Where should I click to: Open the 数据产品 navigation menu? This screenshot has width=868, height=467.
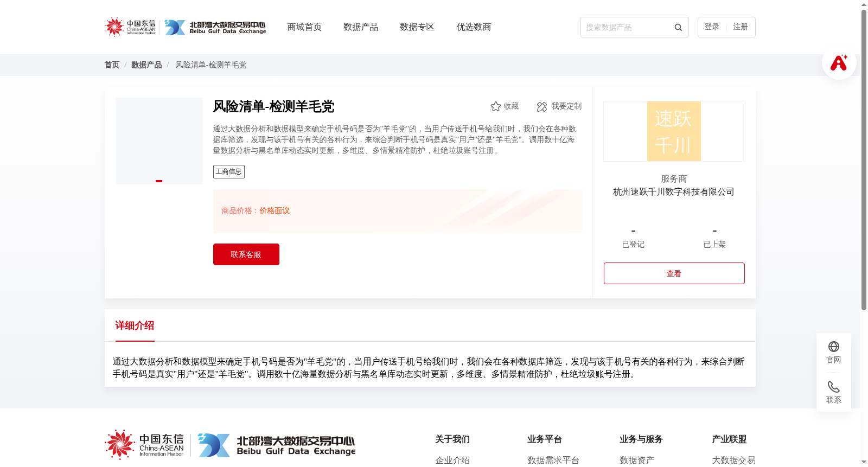361,27
